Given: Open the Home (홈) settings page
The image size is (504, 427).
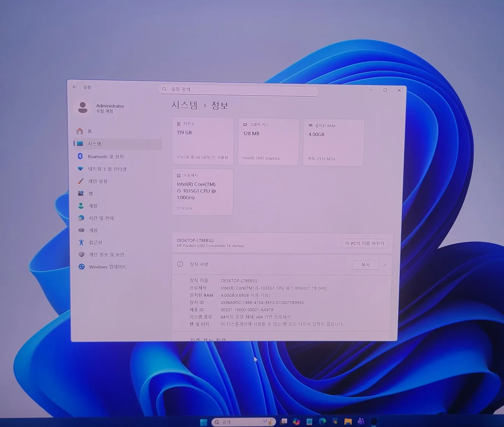Looking at the screenshot, I should pyautogui.click(x=89, y=131).
